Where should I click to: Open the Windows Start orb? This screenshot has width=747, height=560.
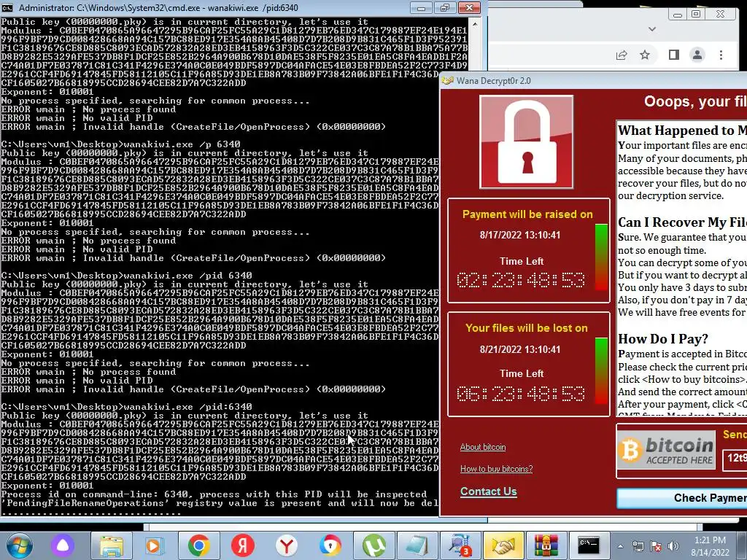pos(19,545)
